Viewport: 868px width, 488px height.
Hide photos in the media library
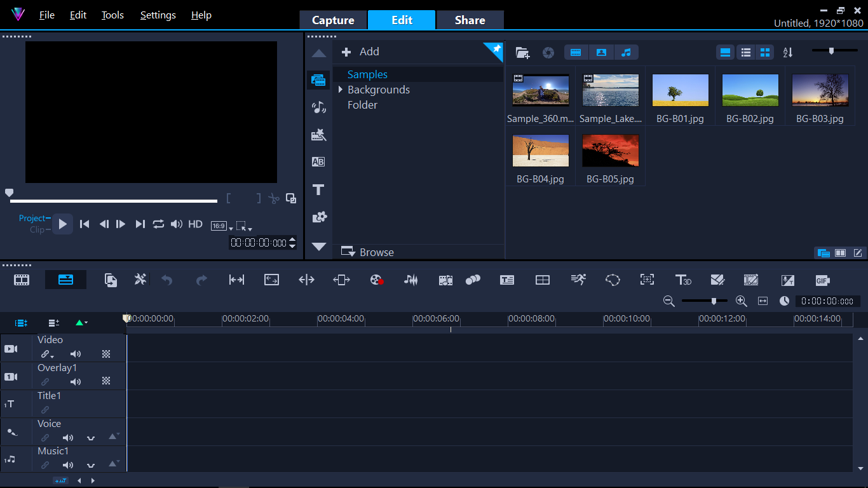coord(601,53)
